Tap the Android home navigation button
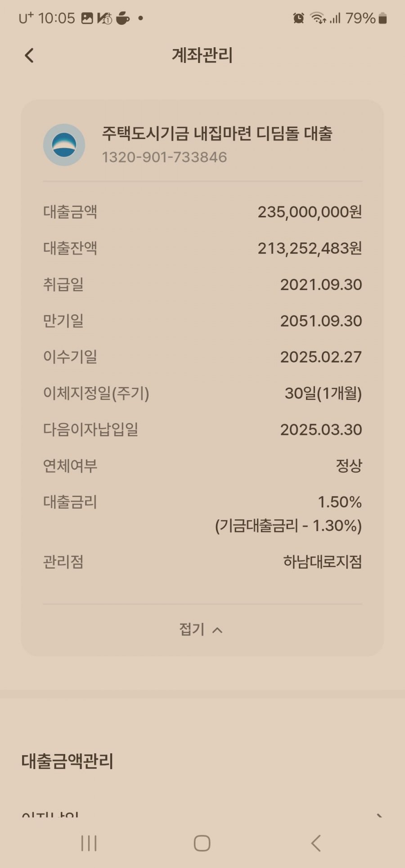The height and width of the screenshot is (868, 405). pyautogui.click(x=202, y=843)
